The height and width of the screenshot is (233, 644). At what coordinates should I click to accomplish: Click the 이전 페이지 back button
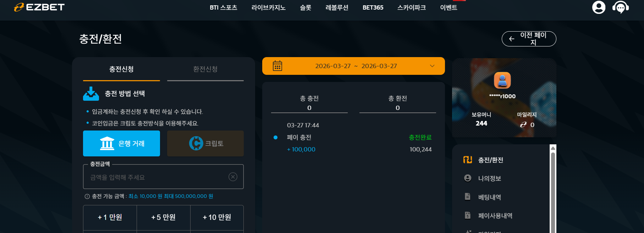(x=529, y=39)
